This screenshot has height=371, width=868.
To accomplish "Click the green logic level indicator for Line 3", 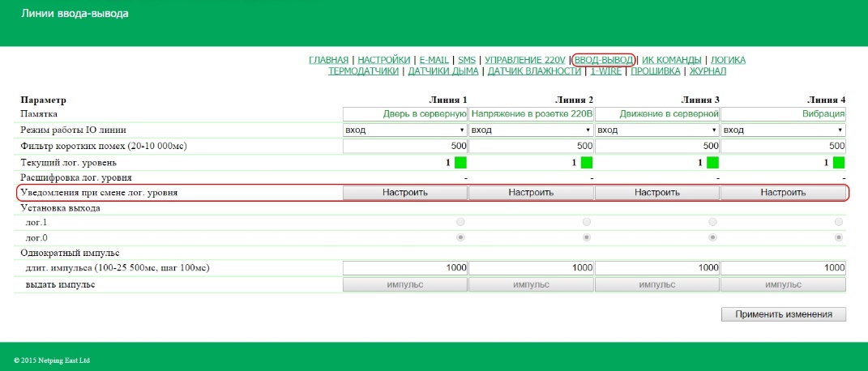I will click(712, 162).
